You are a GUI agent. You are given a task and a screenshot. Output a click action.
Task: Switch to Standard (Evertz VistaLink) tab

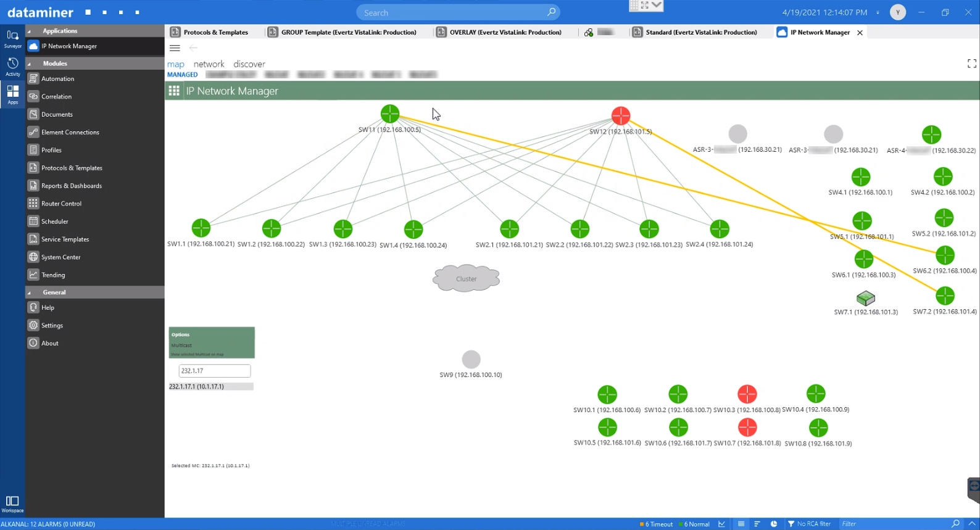[695, 32]
